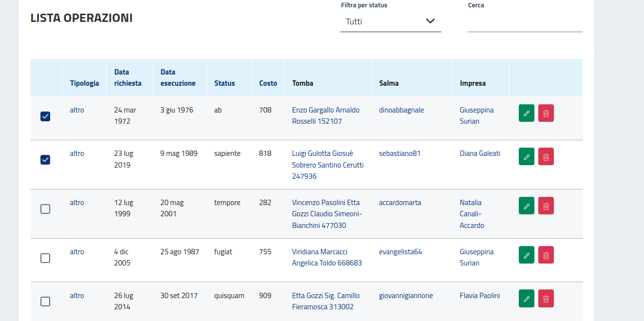Delete the operation with status sapiente
644x321 pixels.
click(546, 156)
